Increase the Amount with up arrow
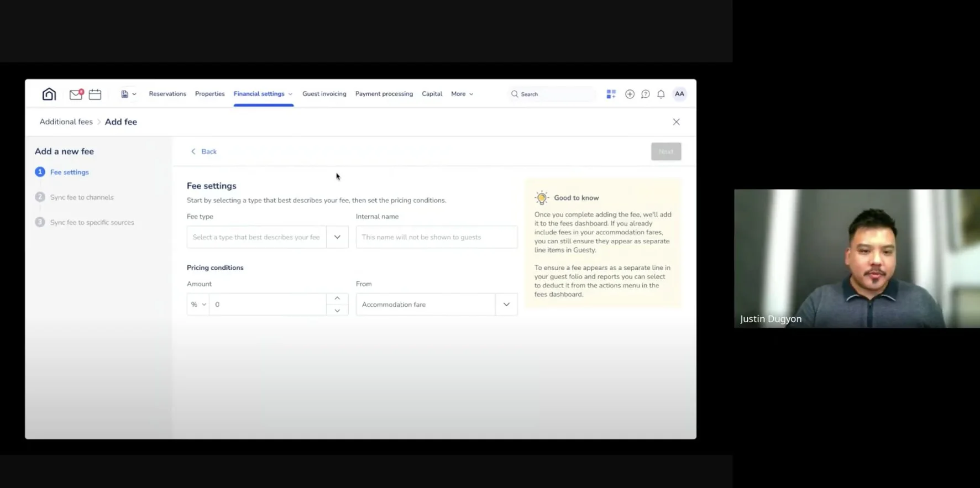 (x=337, y=298)
